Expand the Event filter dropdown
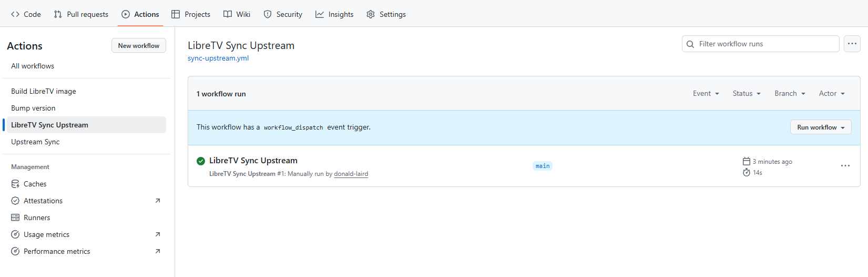 (706, 94)
